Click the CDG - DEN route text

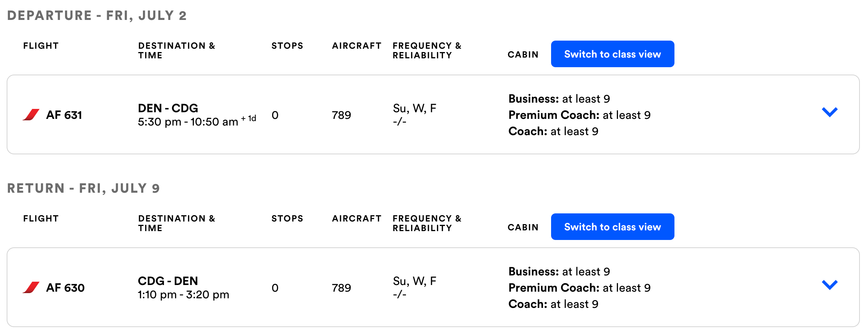[x=168, y=281]
